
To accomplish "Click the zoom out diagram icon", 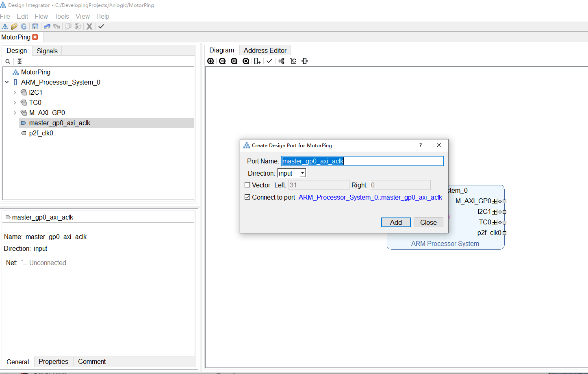I will (222, 61).
